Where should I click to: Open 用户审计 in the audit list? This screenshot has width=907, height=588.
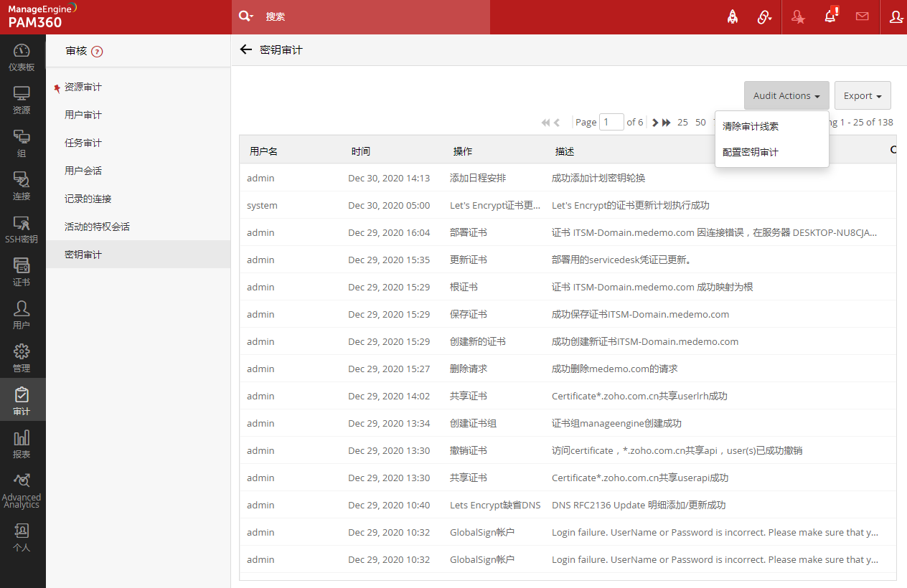coord(83,115)
